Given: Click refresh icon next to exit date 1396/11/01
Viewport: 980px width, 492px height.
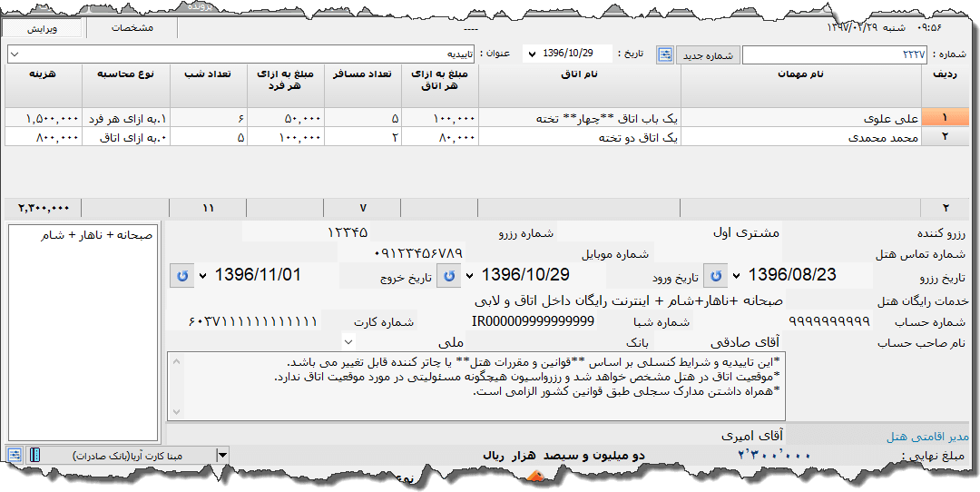Looking at the screenshot, I should click(x=182, y=275).
